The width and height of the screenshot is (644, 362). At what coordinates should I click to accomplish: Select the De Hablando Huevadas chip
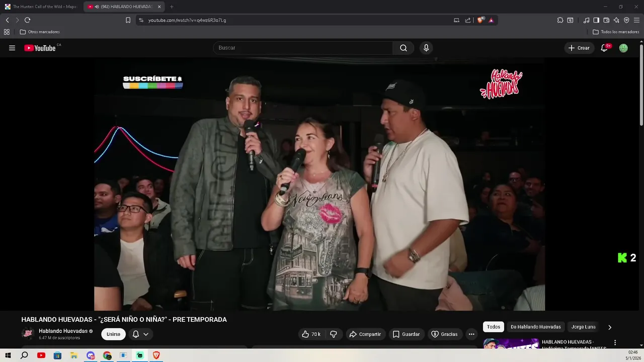tap(535, 327)
